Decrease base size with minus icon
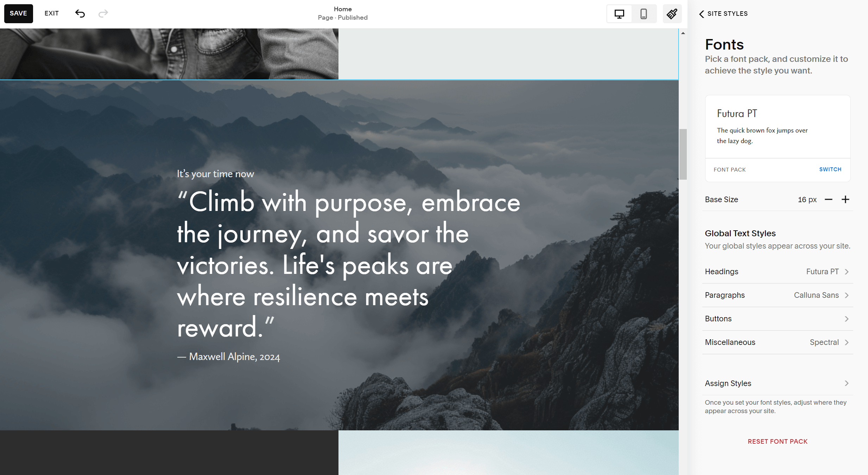The image size is (868, 475). click(x=829, y=199)
